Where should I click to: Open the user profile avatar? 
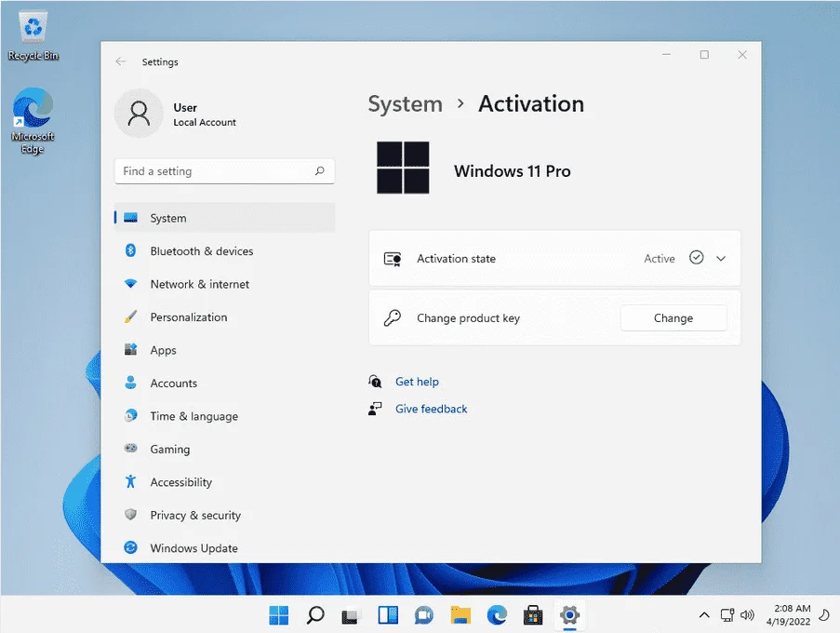139,114
